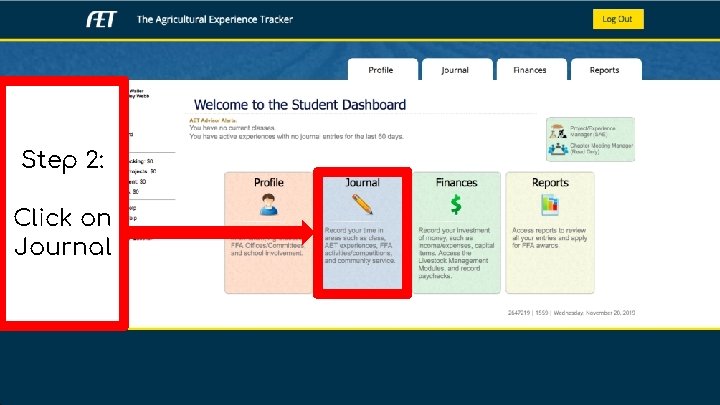
Task: Click the Project/Experience Manager link text
Action: (593, 131)
